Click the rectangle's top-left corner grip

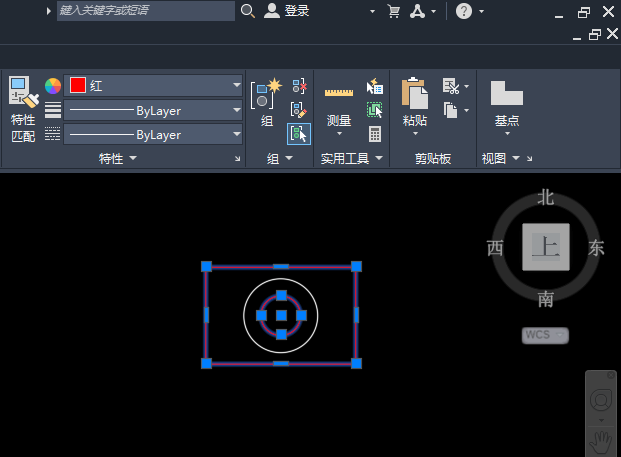tap(206, 266)
